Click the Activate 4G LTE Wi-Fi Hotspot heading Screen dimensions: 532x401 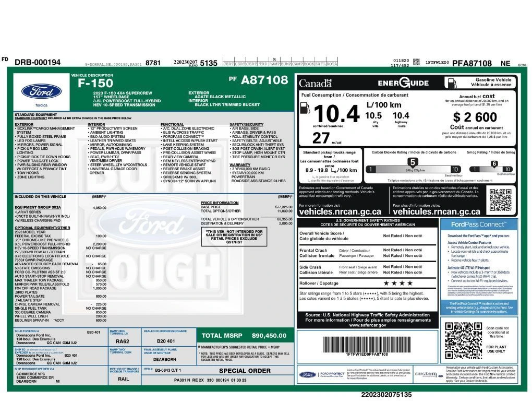pyautogui.click(x=468, y=268)
